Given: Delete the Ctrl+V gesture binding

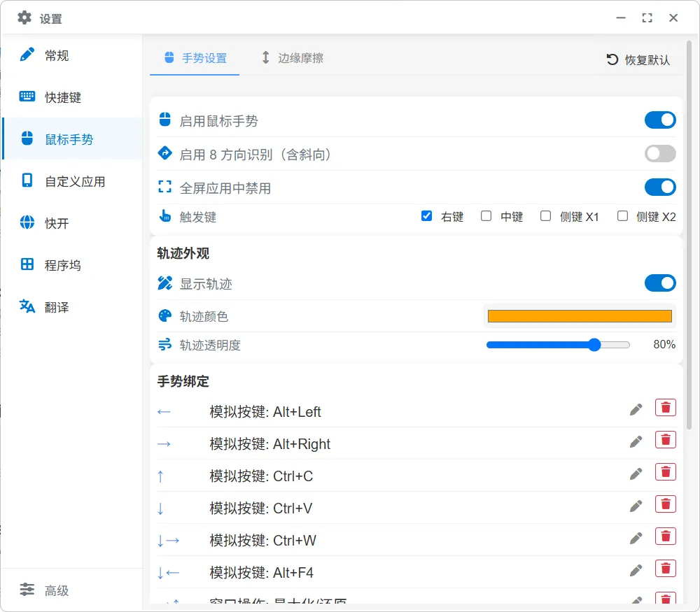Looking at the screenshot, I should tap(666, 504).
